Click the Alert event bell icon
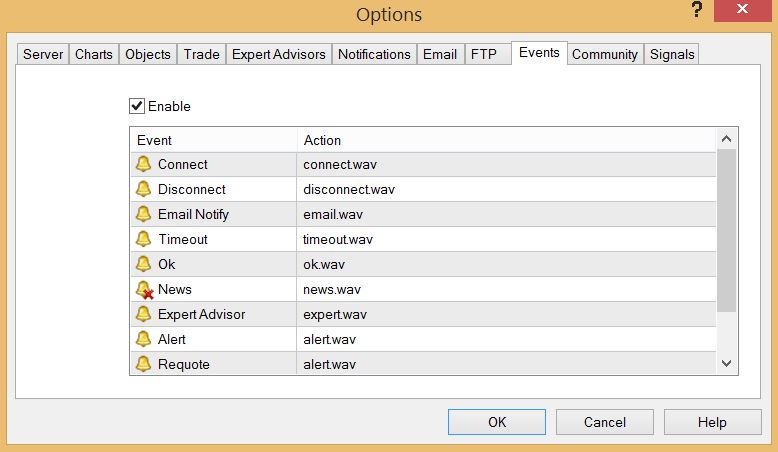The height and width of the screenshot is (452, 778). pyautogui.click(x=143, y=339)
